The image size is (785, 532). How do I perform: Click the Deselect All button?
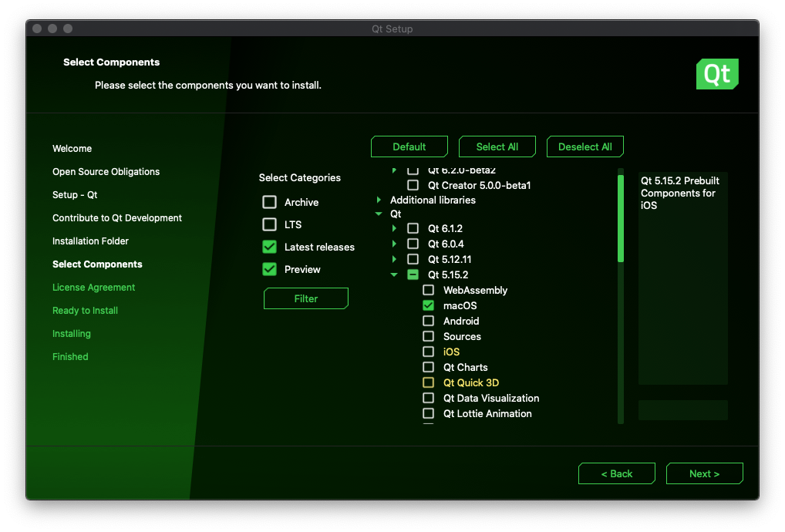(585, 146)
